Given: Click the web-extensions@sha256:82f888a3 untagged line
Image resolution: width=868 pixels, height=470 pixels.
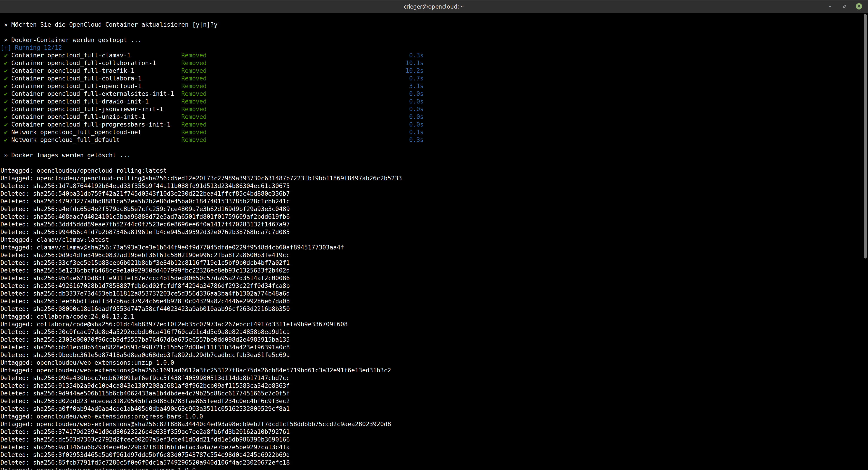Looking at the screenshot, I should coord(196,424).
